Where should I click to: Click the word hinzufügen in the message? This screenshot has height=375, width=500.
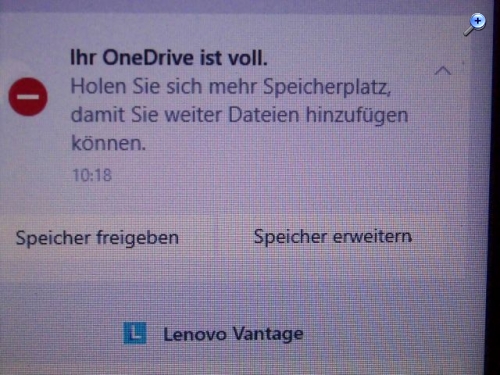tap(357, 116)
